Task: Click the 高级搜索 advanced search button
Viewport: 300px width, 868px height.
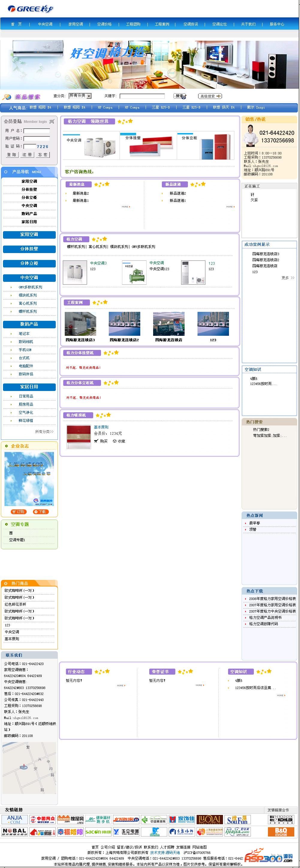Action: point(210,96)
